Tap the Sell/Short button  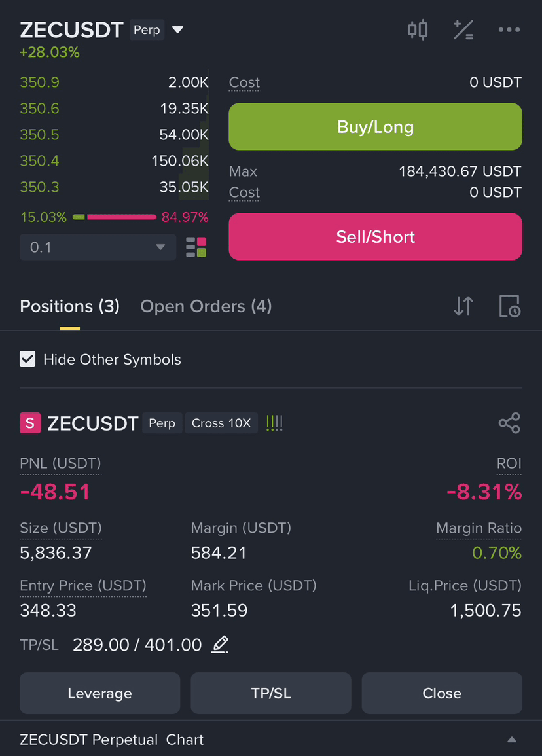pyautogui.click(x=375, y=237)
